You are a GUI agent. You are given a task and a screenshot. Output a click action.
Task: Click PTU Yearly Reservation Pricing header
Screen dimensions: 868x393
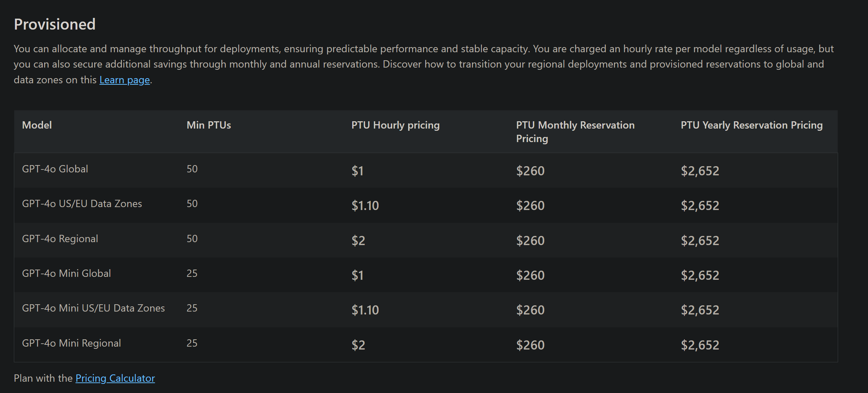(x=752, y=125)
